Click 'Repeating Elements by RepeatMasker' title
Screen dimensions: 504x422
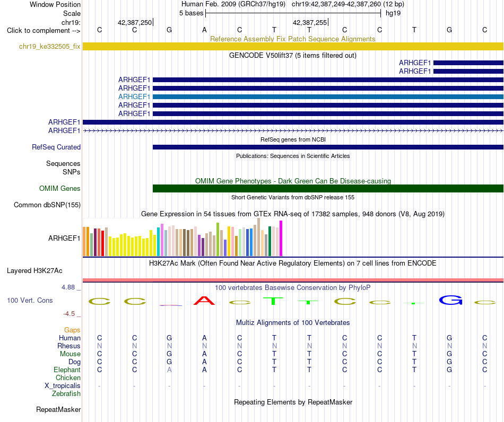(x=293, y=402)
